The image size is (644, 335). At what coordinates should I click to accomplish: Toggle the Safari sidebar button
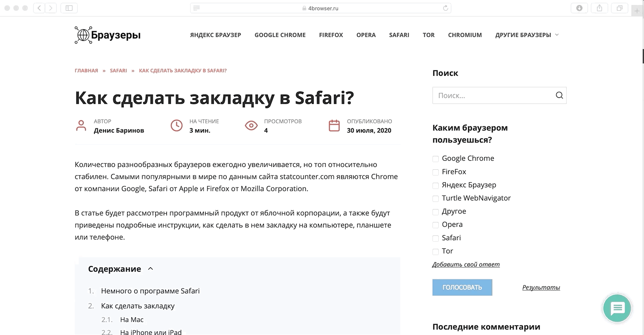click(69, 8)
